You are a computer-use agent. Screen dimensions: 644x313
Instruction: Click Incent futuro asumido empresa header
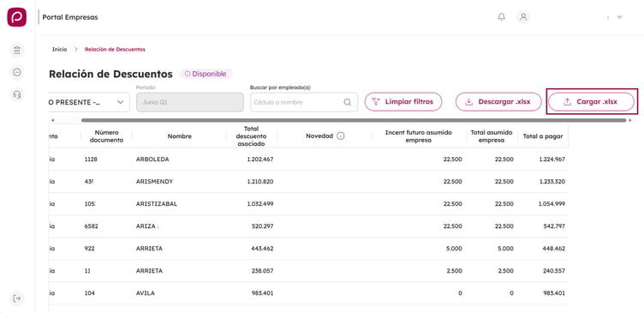pos(419,136)
